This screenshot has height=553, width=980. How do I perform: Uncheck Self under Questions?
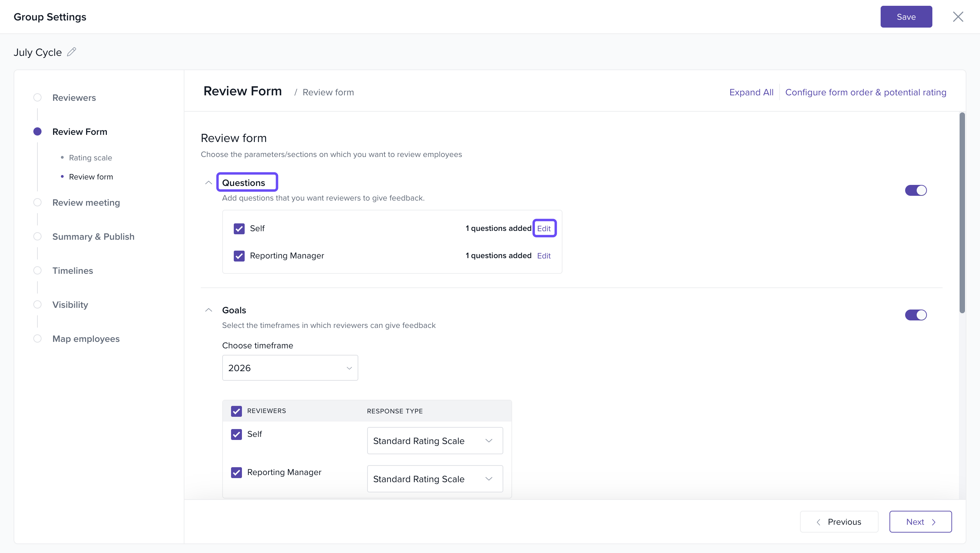point(239,229)
